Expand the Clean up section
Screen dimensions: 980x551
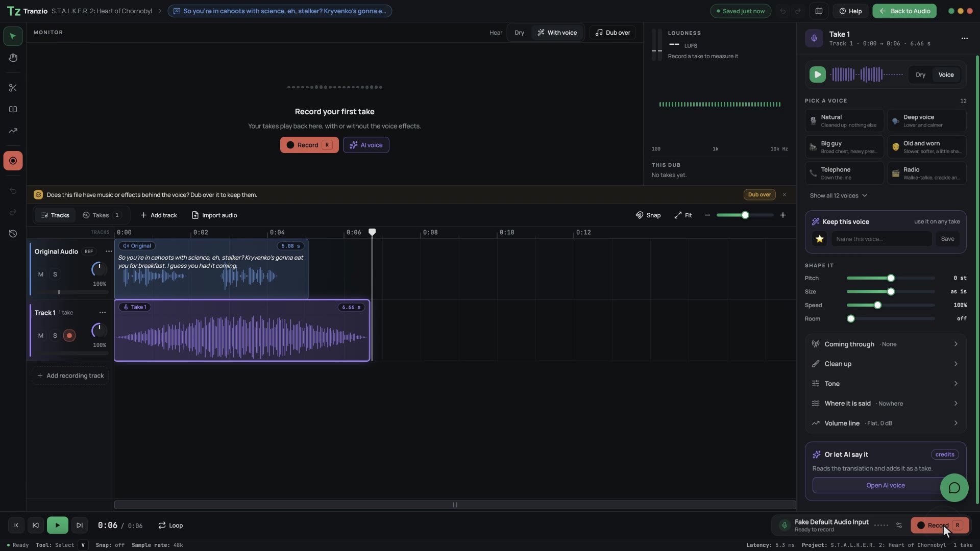point(885,364)
